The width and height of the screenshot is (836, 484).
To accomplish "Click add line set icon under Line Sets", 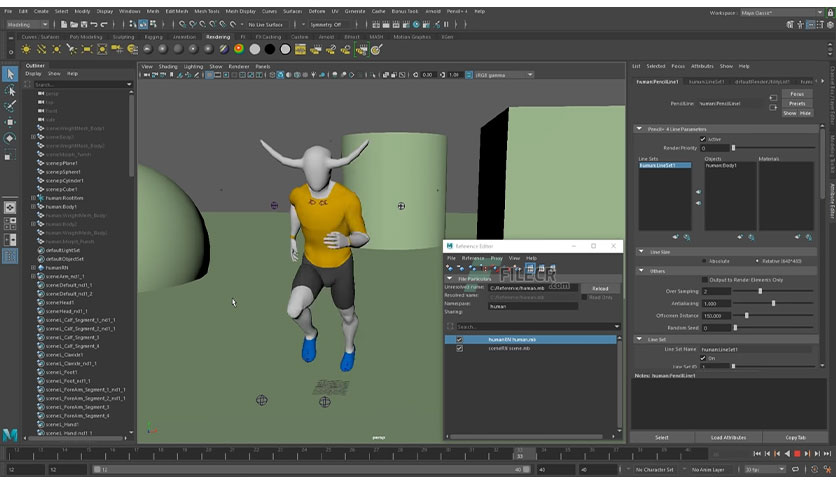I will (676, 237).
